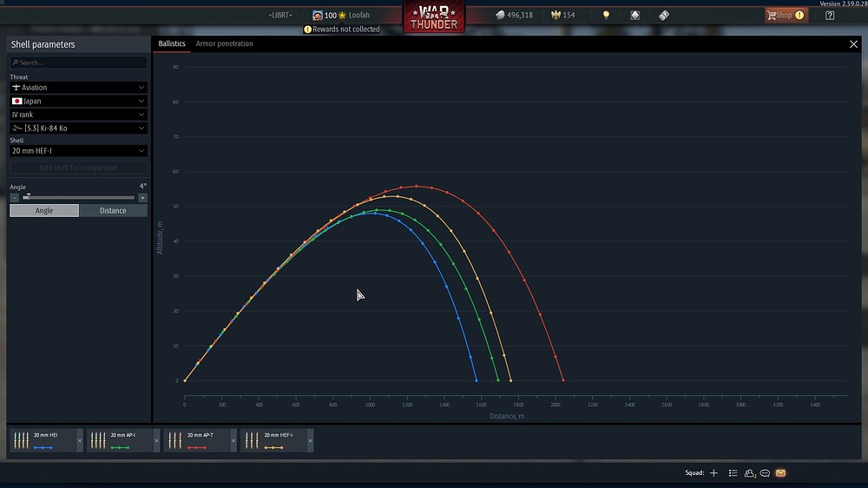Open the 20 mm HEF-I shell dropdown
The width and height of the screenshot is (868, 488).
[78, 151]
